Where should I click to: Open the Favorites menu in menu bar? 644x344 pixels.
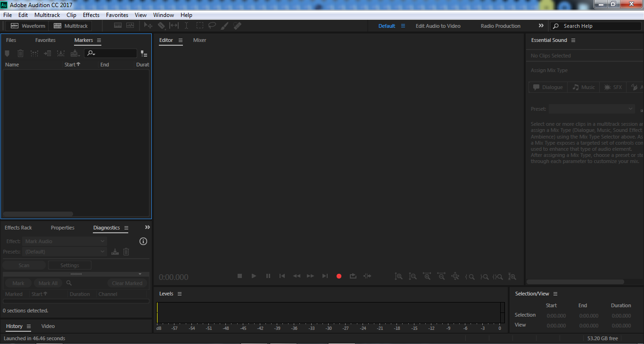click(x=117, y=15)
